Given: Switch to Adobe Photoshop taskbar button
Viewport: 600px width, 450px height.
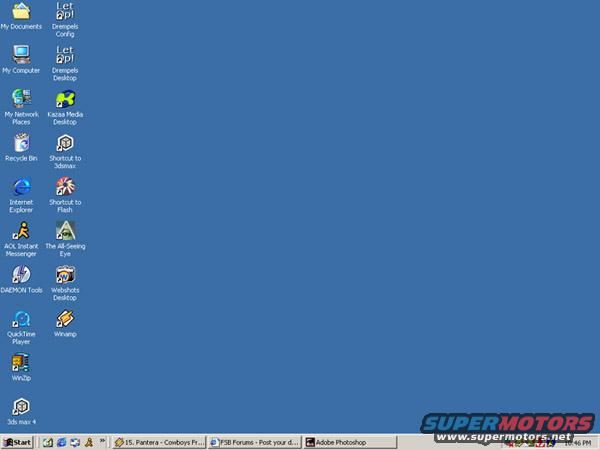Looking at the screenshot, I should 352,442.
